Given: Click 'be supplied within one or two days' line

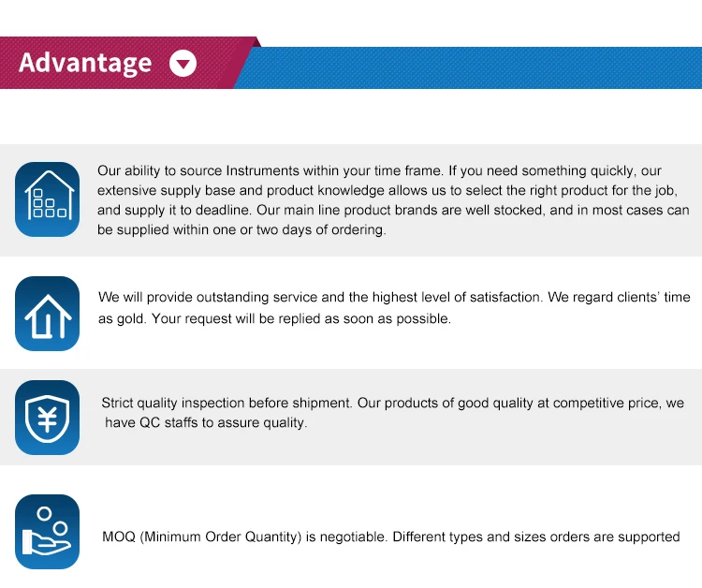Looking at the screenshot, I should (x=241, y=229).
